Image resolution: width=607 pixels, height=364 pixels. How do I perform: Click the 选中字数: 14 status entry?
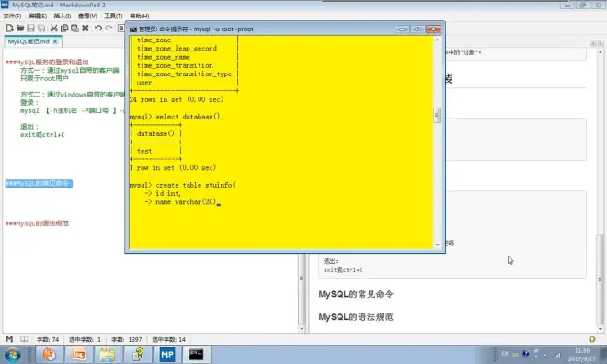[168, 339]
